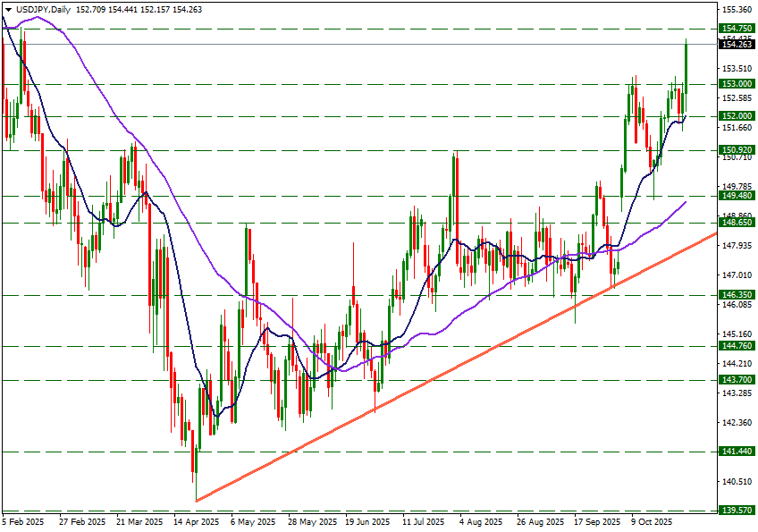The height and width of the screenshot is (532, 758).
Task: Click the 144.760 level price tag
Action: [737, 346]
